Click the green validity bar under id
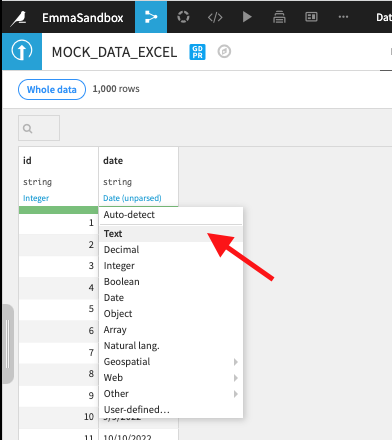This screenshot has width=392, height=440. (x=58, y=210)
